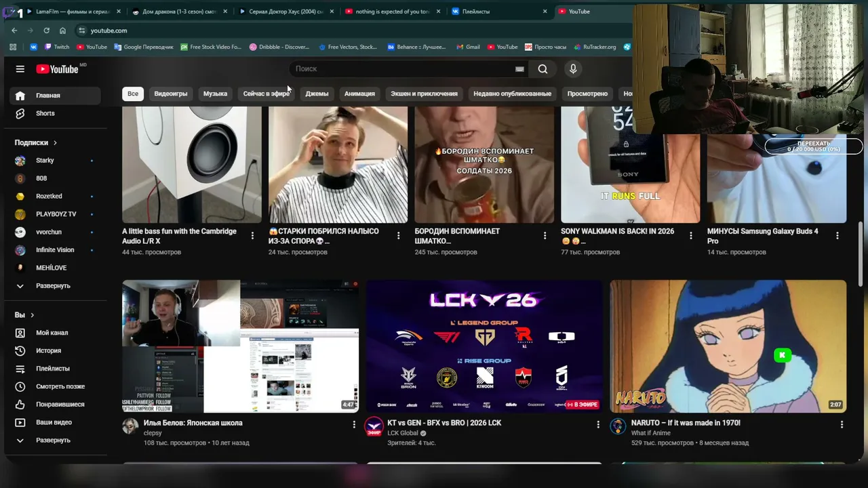Image resolution: width=868 pixels, height=488 pixels.
Task: Open options menu for Samsung Galaxy Buds short
Action: [x=837, y=236]
